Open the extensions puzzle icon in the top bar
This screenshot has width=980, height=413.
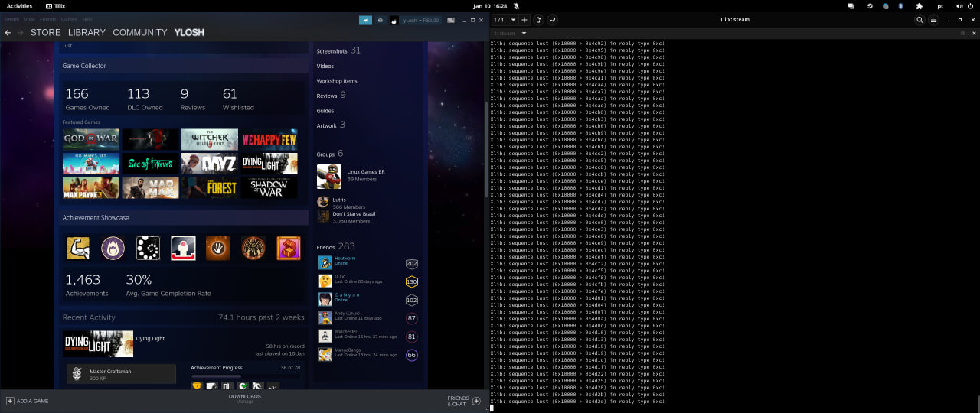919,5
